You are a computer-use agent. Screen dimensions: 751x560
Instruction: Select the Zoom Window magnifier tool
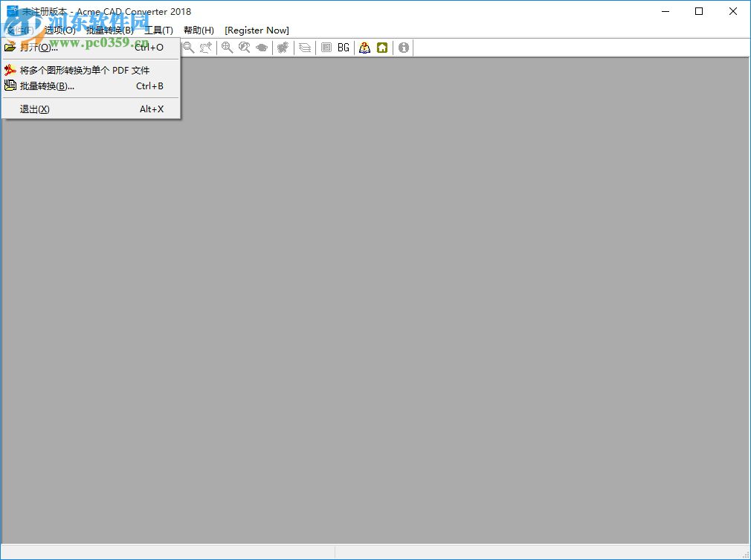pyautogui.click(x=187, y=48)
